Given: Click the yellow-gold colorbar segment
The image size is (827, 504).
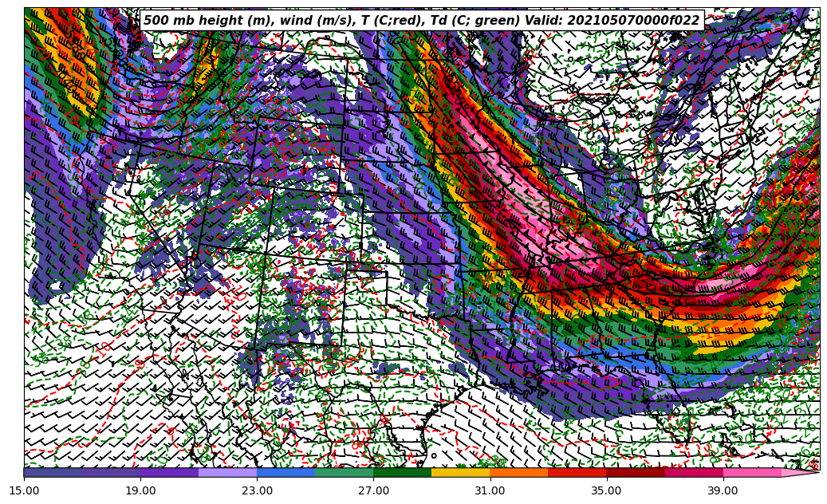Looking at the screenshot, I should coord(460,472).
